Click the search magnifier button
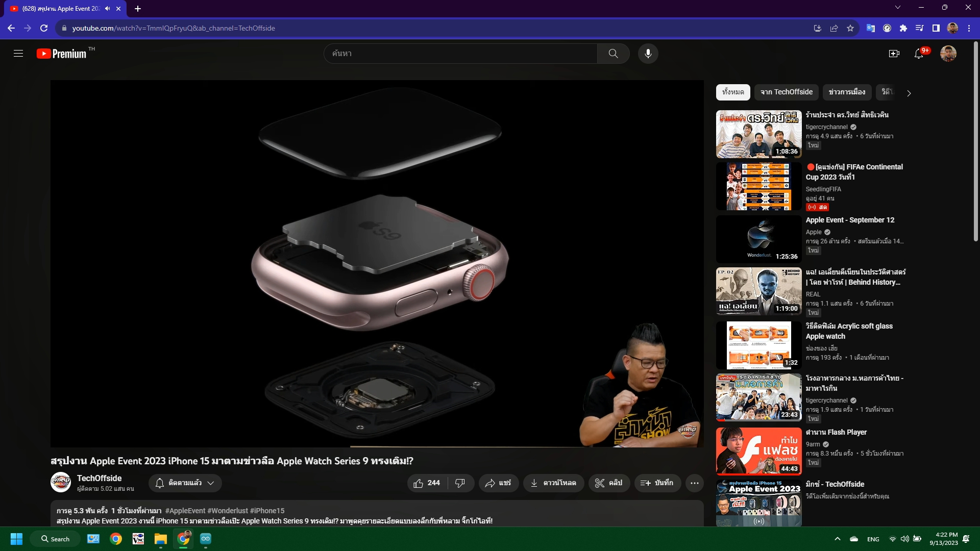The height and width of the screenshot is (551, 980). [613, 54]
